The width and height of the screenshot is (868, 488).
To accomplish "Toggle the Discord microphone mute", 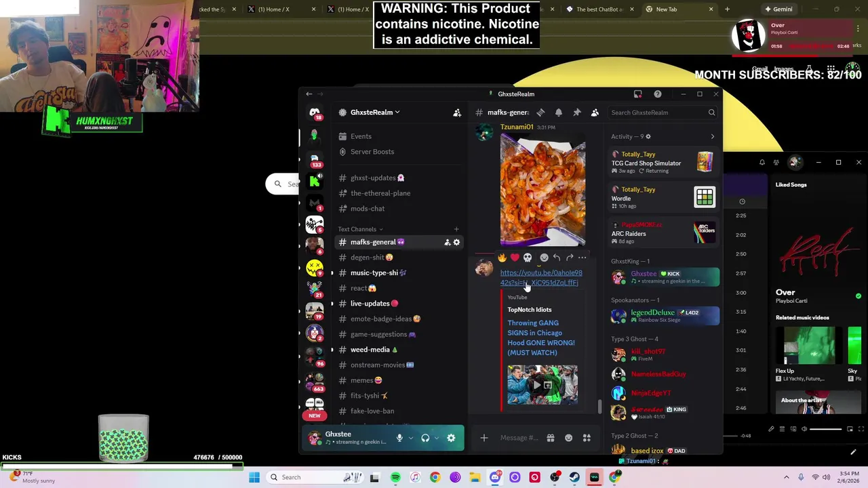I will pos(399,438).
